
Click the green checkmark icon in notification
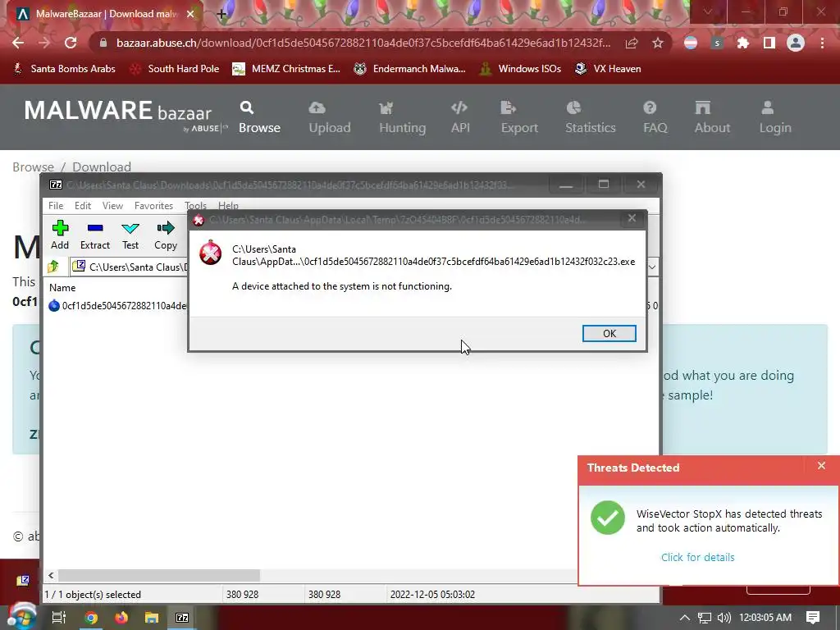click(608, 518)
